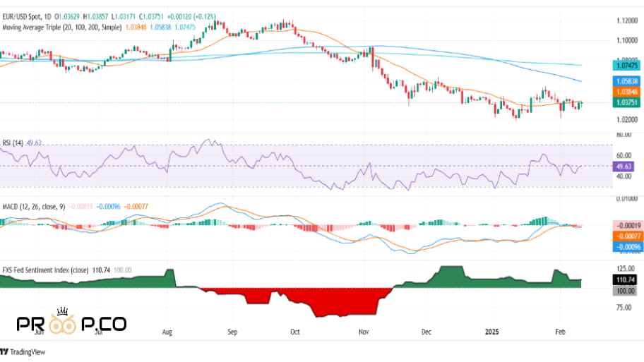
Task: Click the orange 1.03848 price tag on axis
Action: (626, 92)
